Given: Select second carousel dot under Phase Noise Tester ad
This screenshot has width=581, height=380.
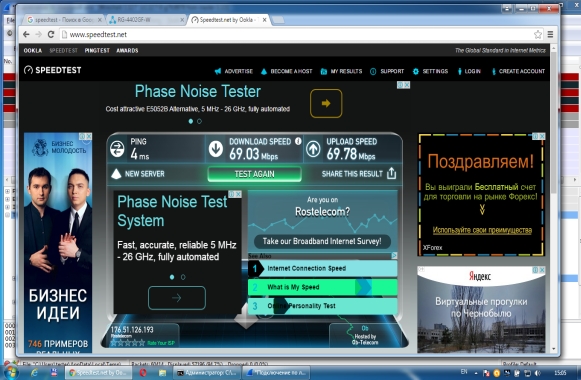Looking at the screenshot, I should (x=199, y=121).
